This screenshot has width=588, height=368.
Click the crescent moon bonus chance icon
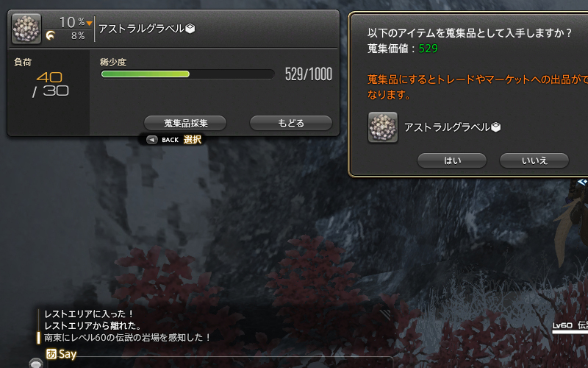[x=50, y=35]
